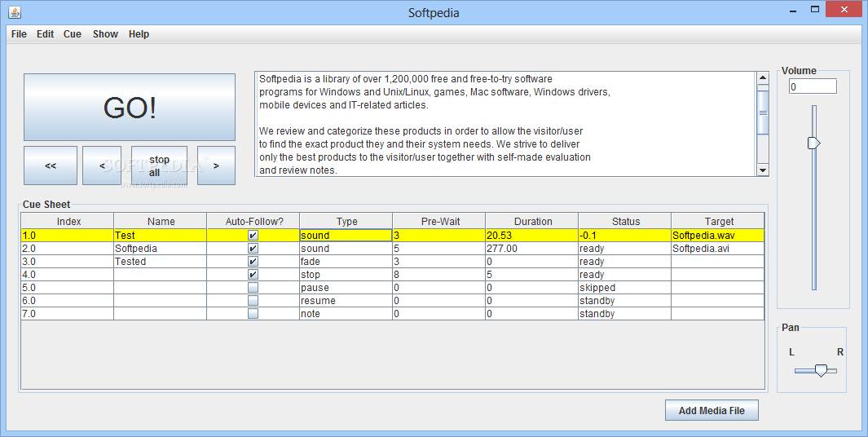Click the Java application icon in title bar
The image size is (868, 437).
point(15,11)
